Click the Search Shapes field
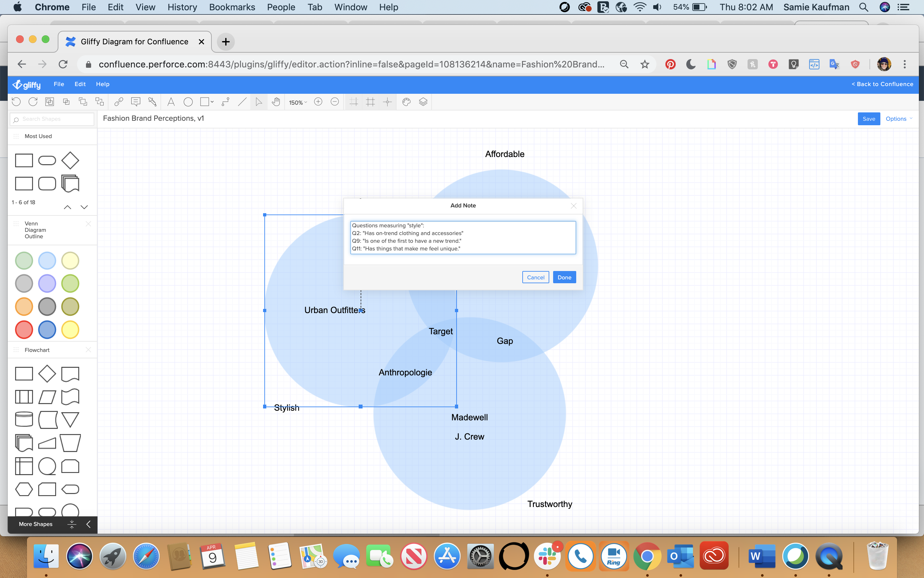The image size is (924, 578). pos(52,119)
